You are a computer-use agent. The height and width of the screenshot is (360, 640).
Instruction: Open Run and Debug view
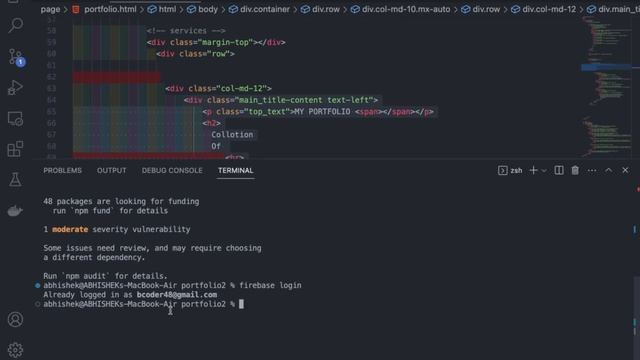[x=15, y=87]
